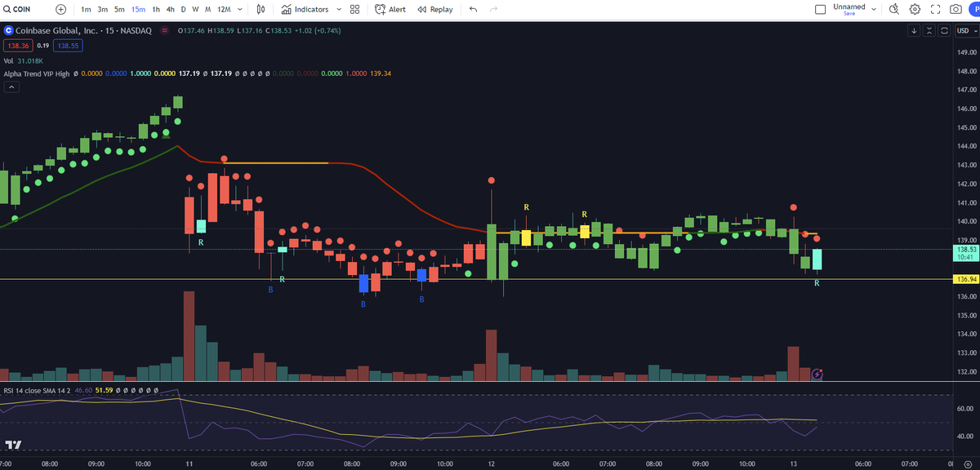Click the 149.00 price axis label
980x470 pixels.
966,53
